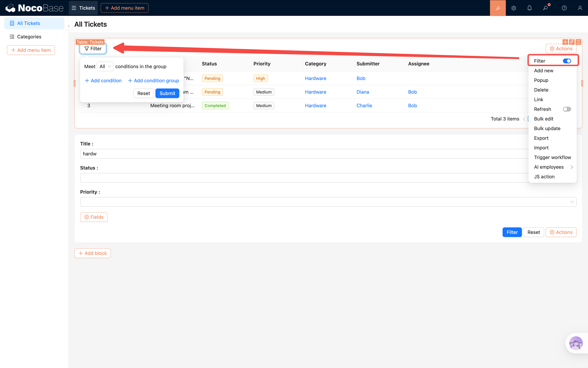Open Categories in the sidebar
588x368 pixels.
click(x=29, y=36)
